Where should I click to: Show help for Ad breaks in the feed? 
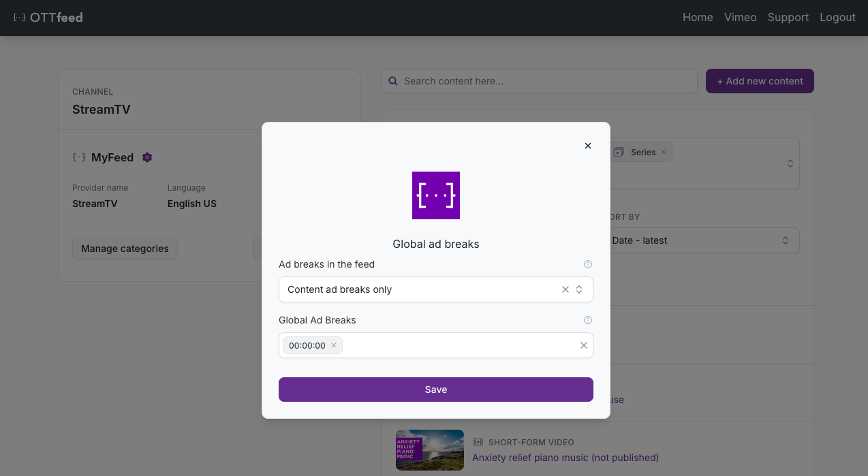[588, 264]
